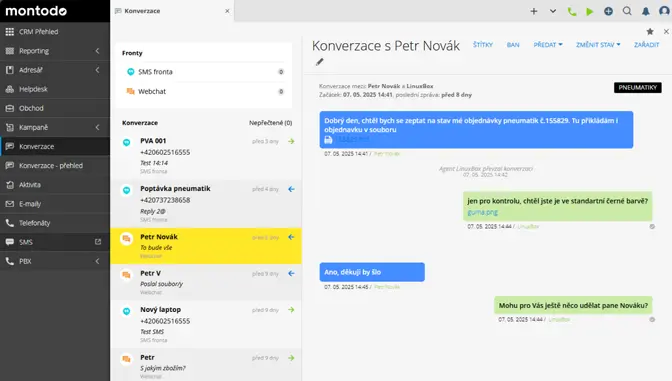
Task: Click the green phone call icon
Action: point(571,12)
